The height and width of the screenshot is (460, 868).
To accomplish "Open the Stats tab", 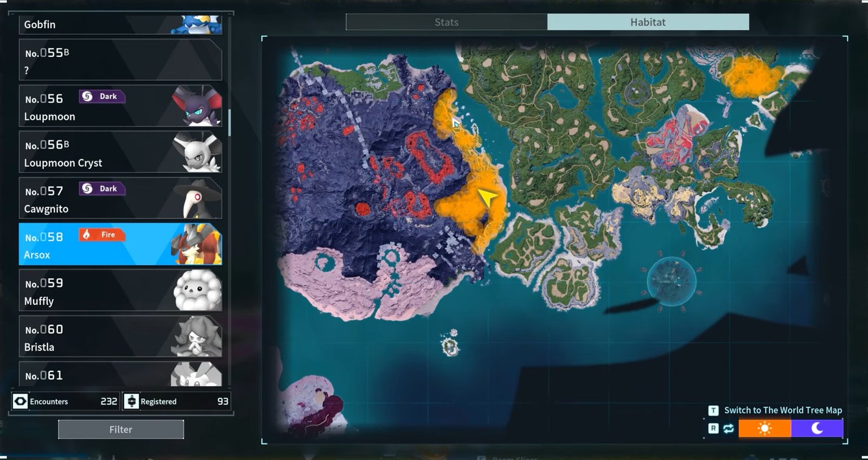I will click(x=446, y=22).
